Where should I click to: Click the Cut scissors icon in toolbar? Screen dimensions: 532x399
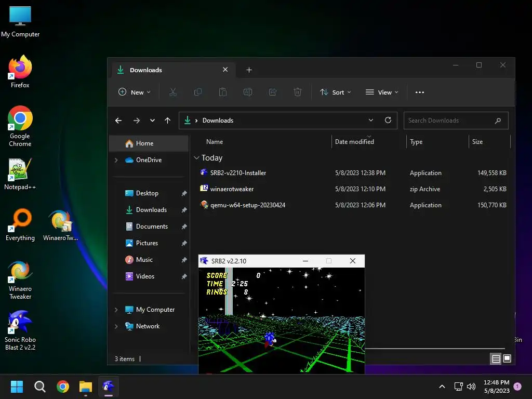[172, 92]
